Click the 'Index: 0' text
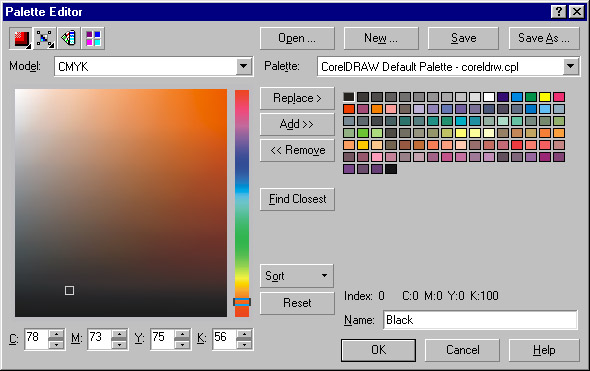This screenshot has height=371, width=590. (364, 296)
